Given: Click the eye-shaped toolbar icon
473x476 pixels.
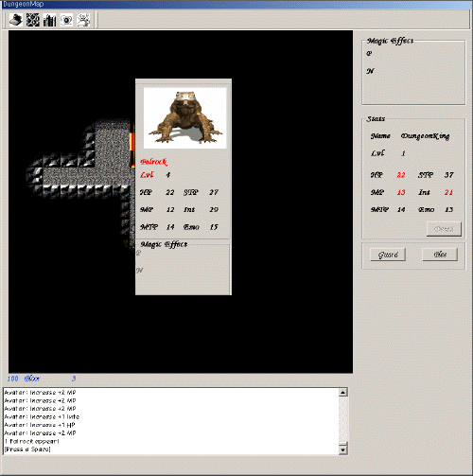Looking at the screenshot, I should tap(66, 20).
